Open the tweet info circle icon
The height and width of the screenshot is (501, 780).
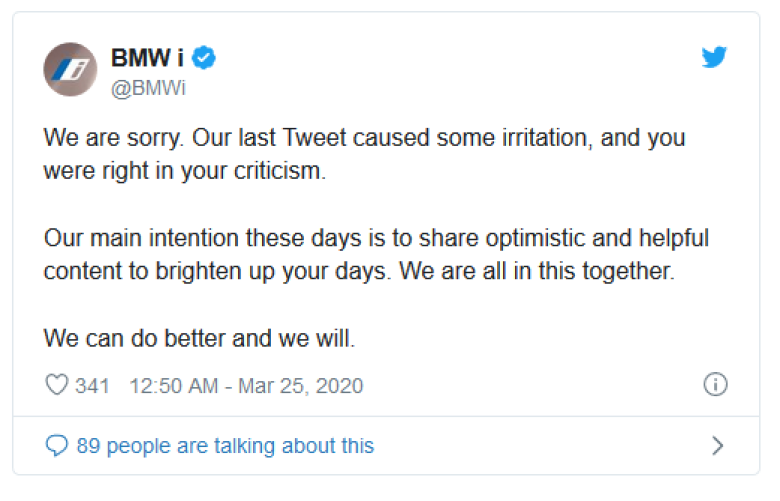[715, 385]
